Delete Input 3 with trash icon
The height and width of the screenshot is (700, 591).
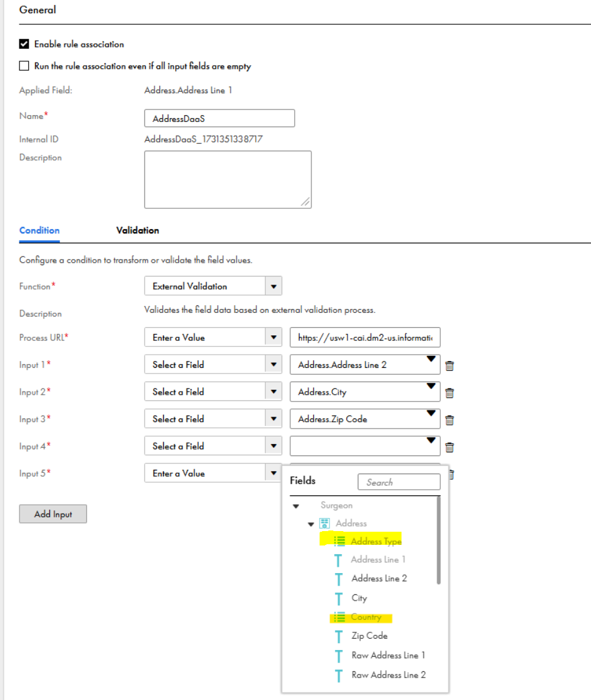pos(450,420)
